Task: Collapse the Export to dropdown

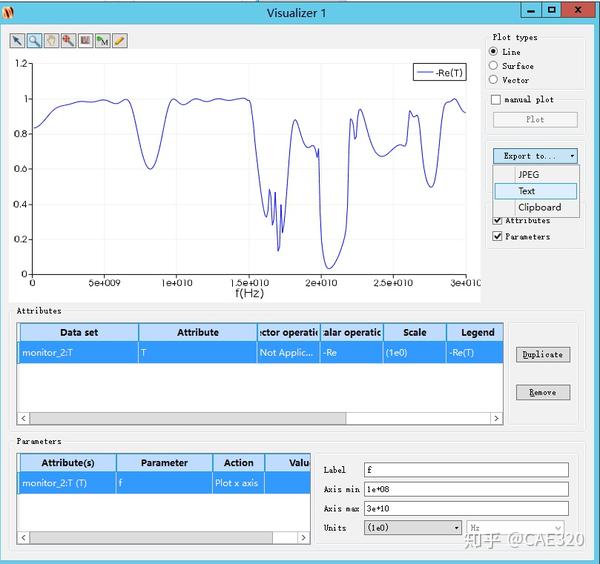Action: 535,156
